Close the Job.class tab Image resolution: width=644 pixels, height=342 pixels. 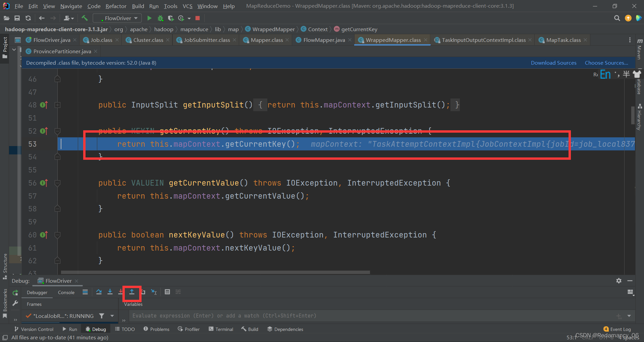point(117,40)
